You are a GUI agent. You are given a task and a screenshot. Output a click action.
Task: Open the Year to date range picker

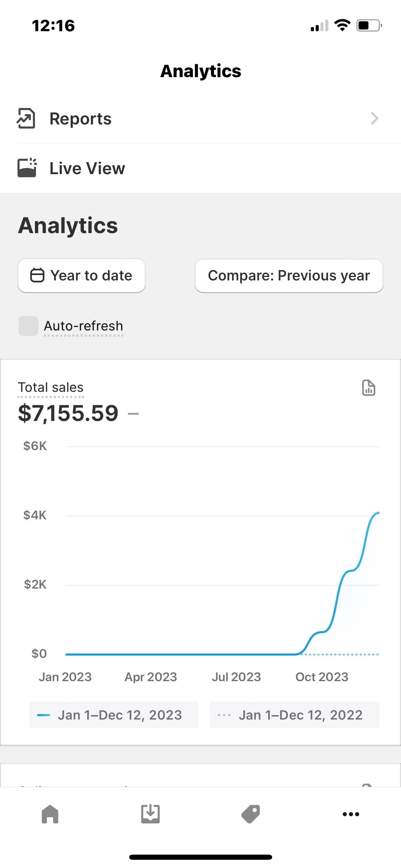82,276
